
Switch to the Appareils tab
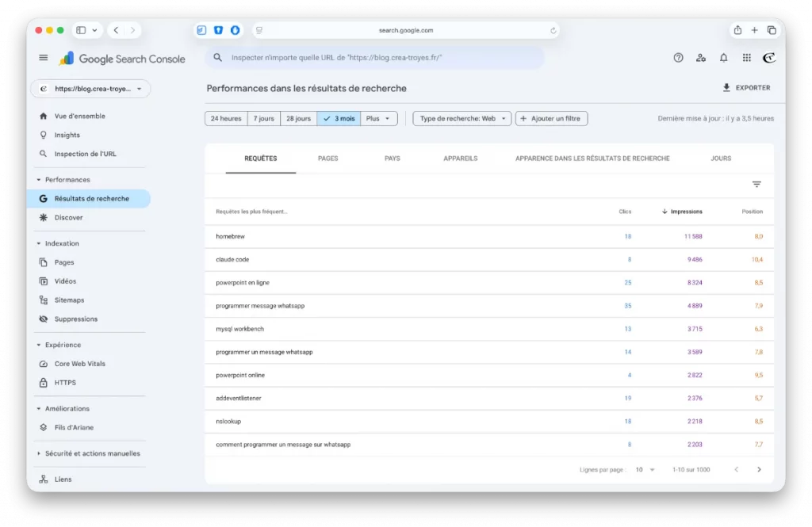pos(461,158)
